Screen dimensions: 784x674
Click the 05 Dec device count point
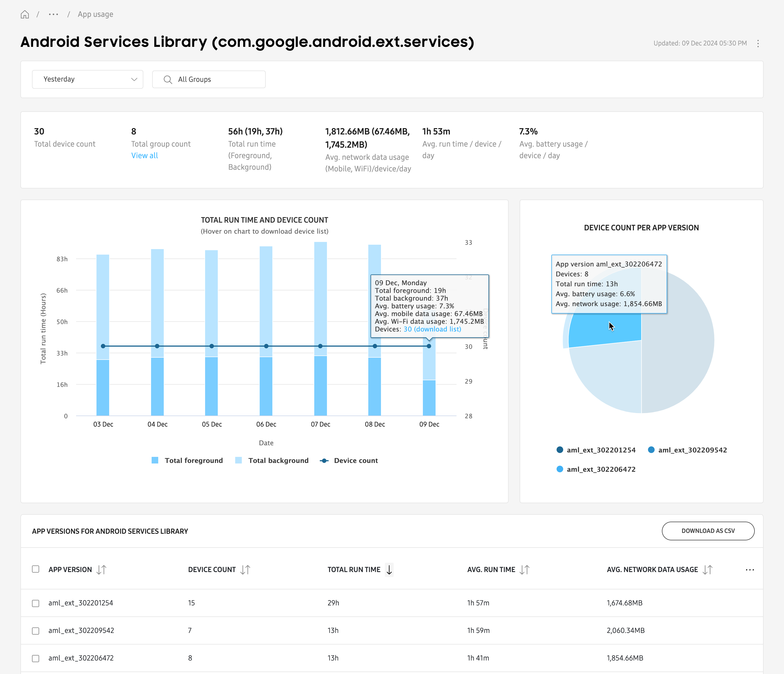(211, 346)
